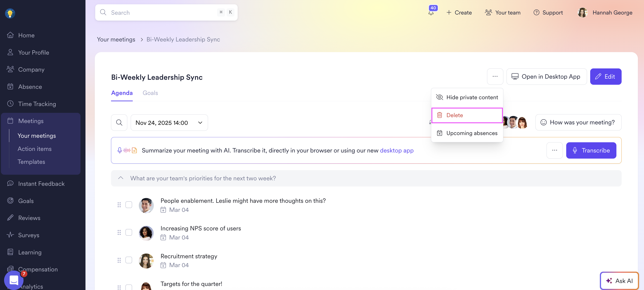Click the Hannah George profile avatar
This screenshot has height=290, width=644.
coord(582,13)
